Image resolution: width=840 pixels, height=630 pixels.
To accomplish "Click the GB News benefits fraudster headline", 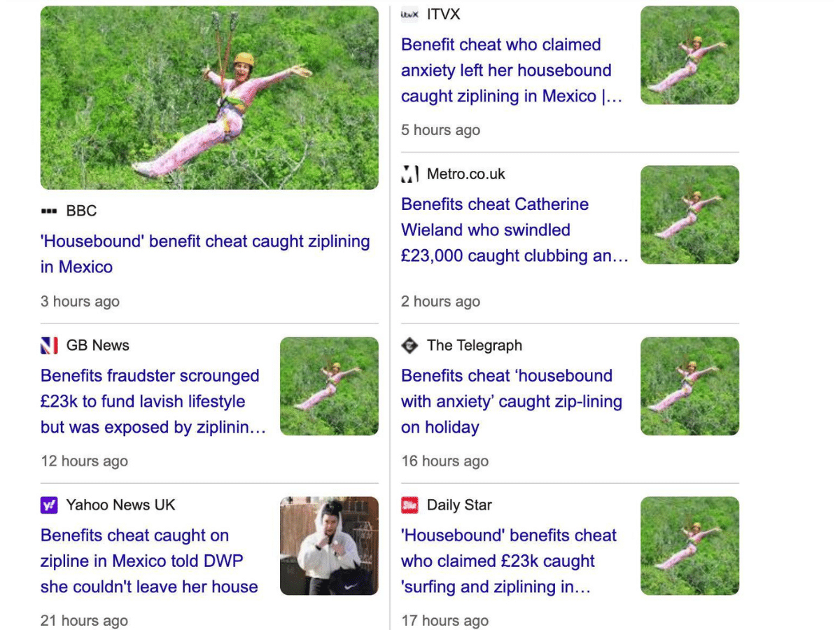I will point(150,401).
